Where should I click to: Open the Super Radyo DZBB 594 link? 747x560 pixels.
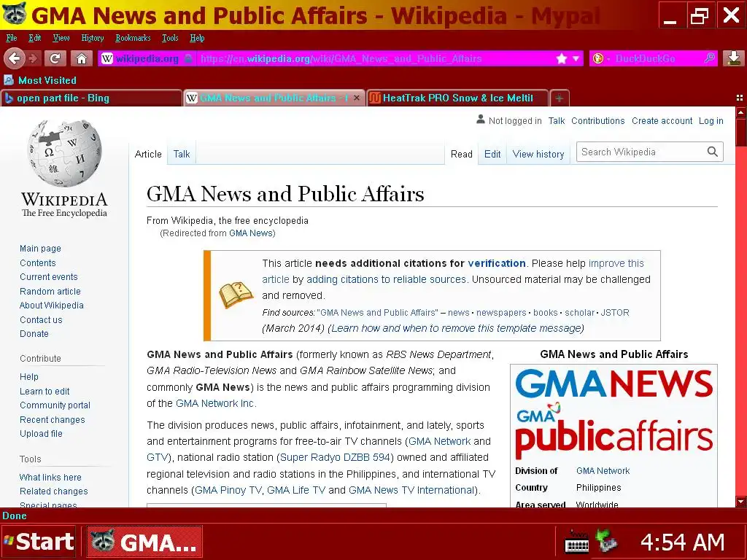(335, 457)
